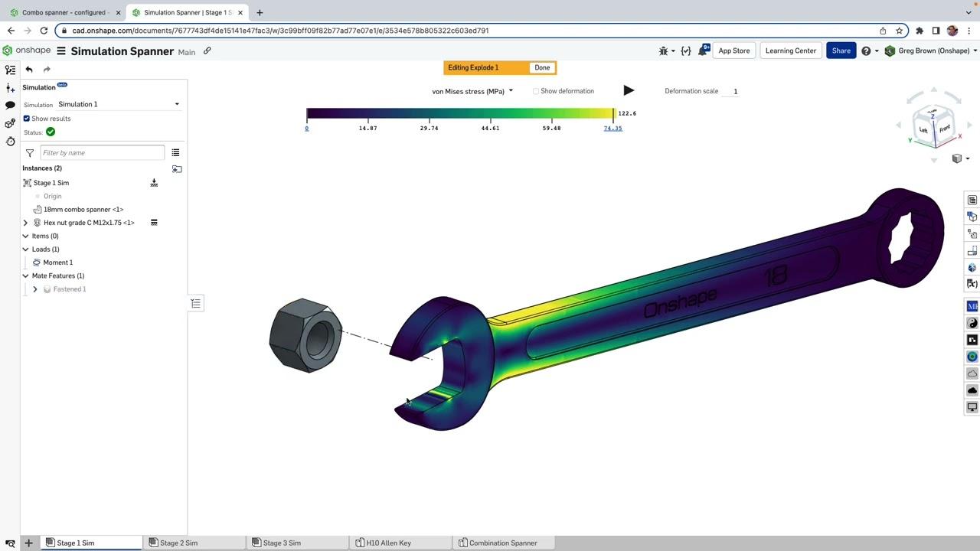Click the fix icon beside Stage 1 Sim
This screenshot has width=980, height=551.
(154, 183)
